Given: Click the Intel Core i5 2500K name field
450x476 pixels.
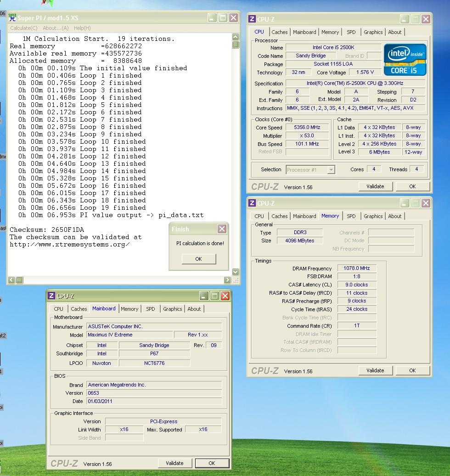Looking at the screenshot, I should (x=333, y=47).
